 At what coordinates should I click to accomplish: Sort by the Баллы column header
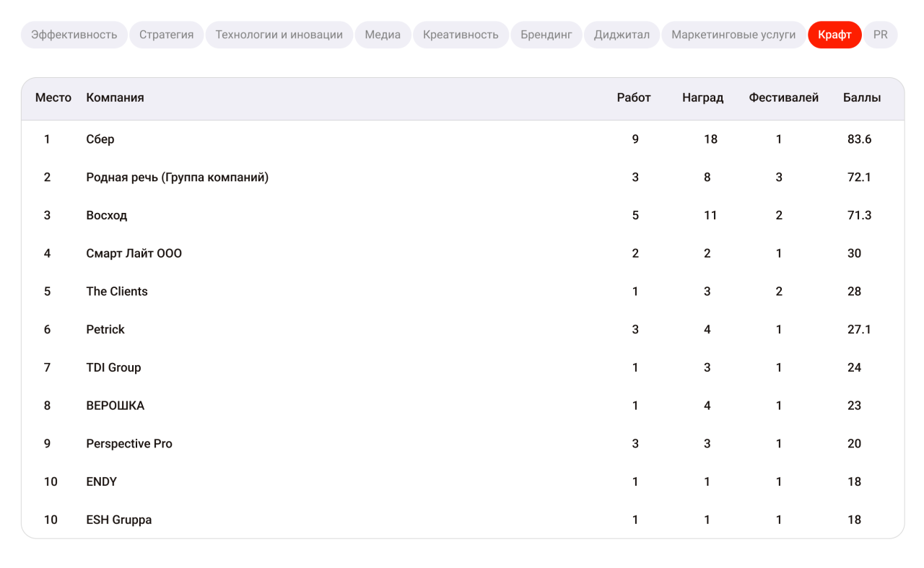pos(861,98)
